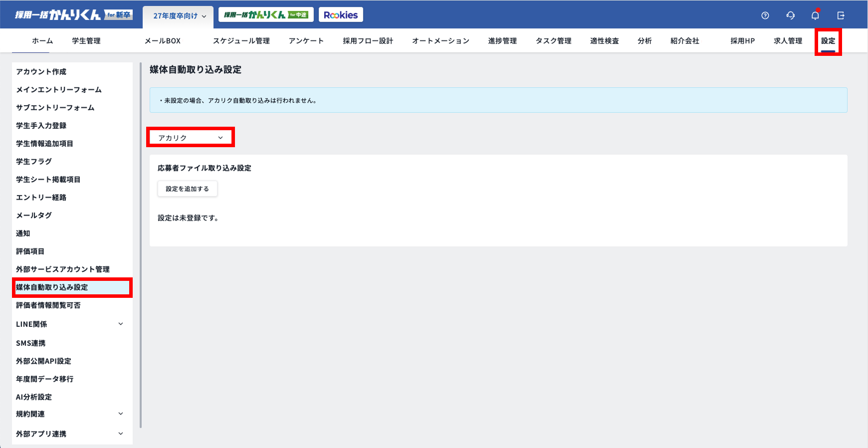Switch to かんりくん for 中途 product logo
The height and width of the screenshot is (448, 868).
click(x=265, y=15)
